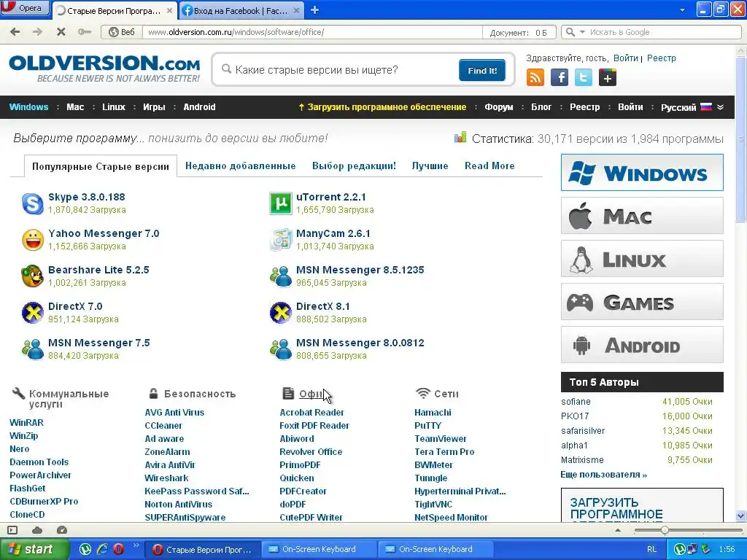Expand the zoom options arrow in status bar

618,530
